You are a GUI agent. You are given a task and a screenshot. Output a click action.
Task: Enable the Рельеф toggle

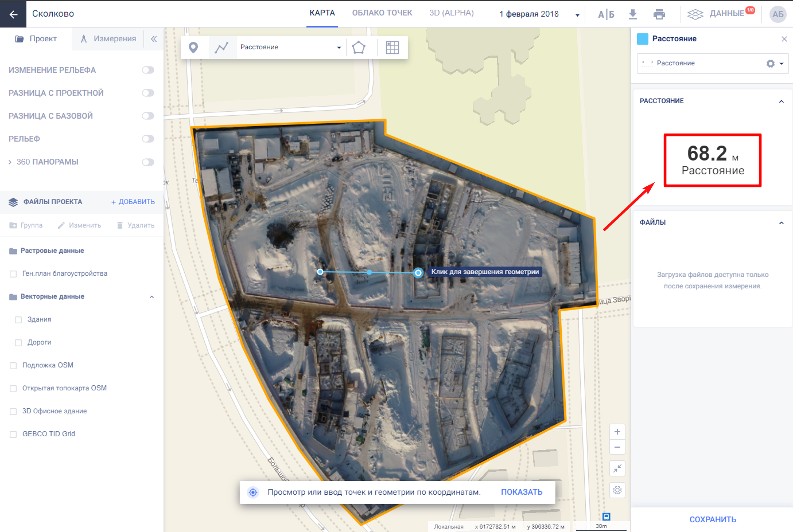coord(148,139)
